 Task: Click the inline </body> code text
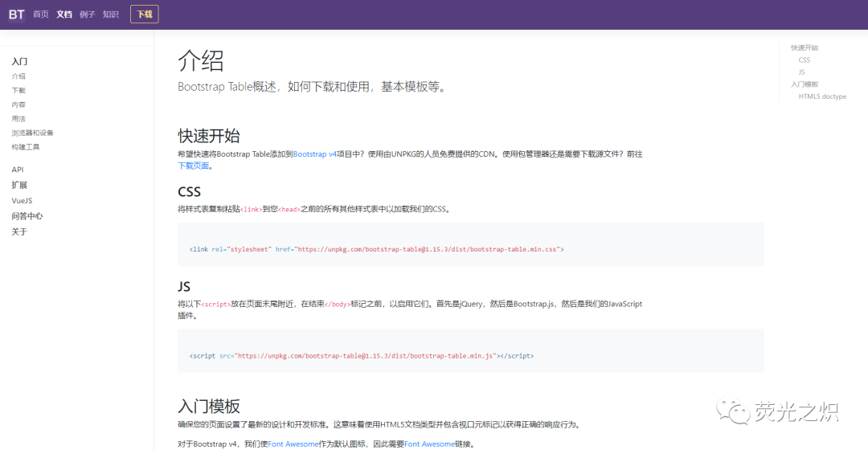pos(337,304)
